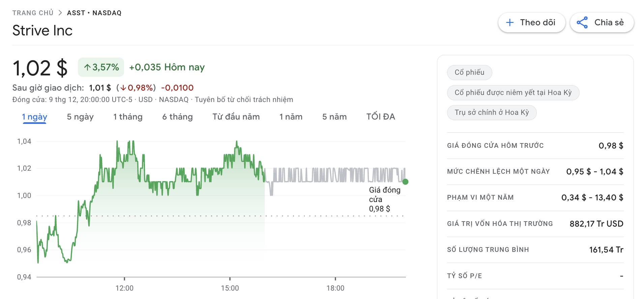This screenshot has width=644, height=299.
Task: Switch to the 5 ngày tab
Action: click(80, 117)
